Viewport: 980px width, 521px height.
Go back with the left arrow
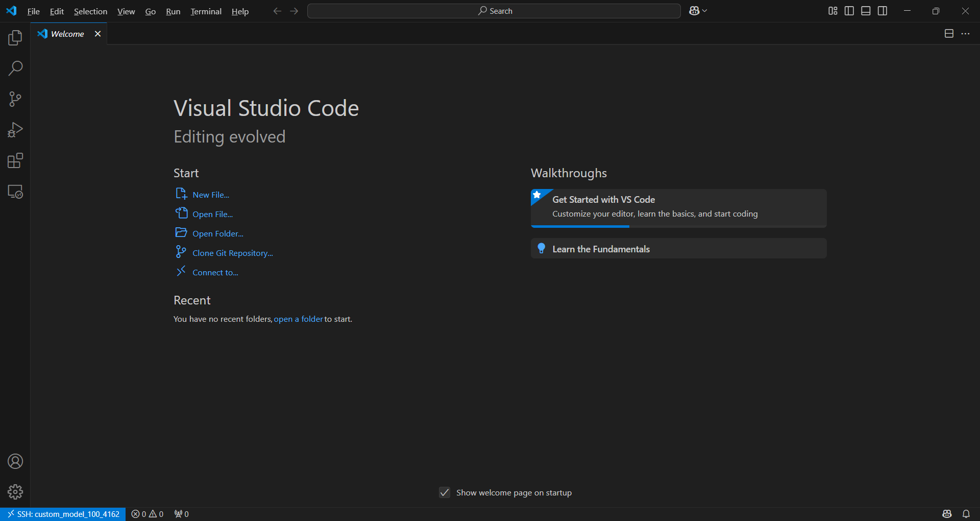coord(277,11)
